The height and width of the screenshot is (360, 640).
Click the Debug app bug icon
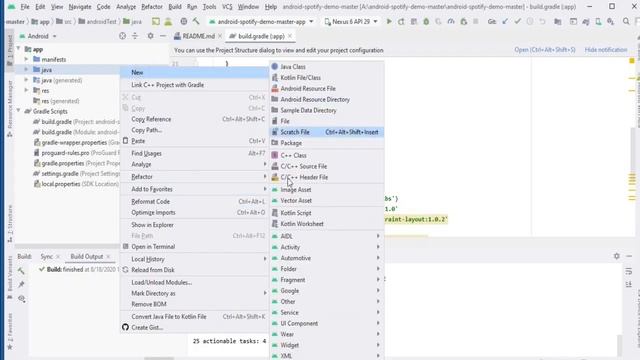[x=426, y=21]
